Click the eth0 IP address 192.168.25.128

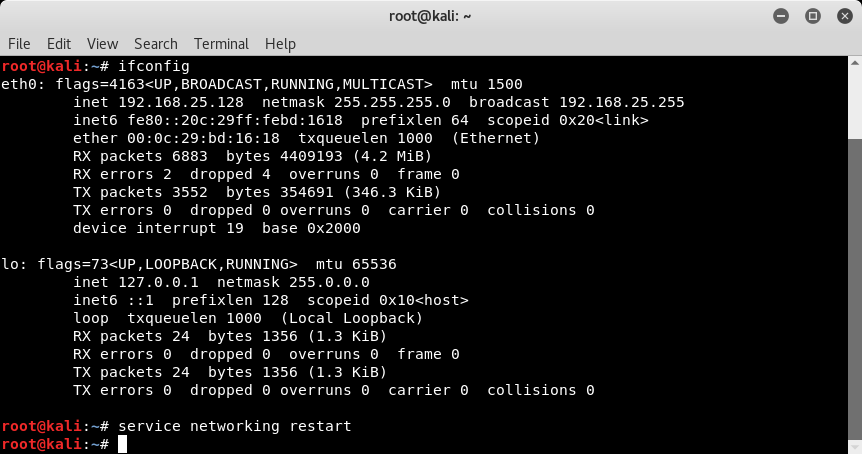[181, 102]
